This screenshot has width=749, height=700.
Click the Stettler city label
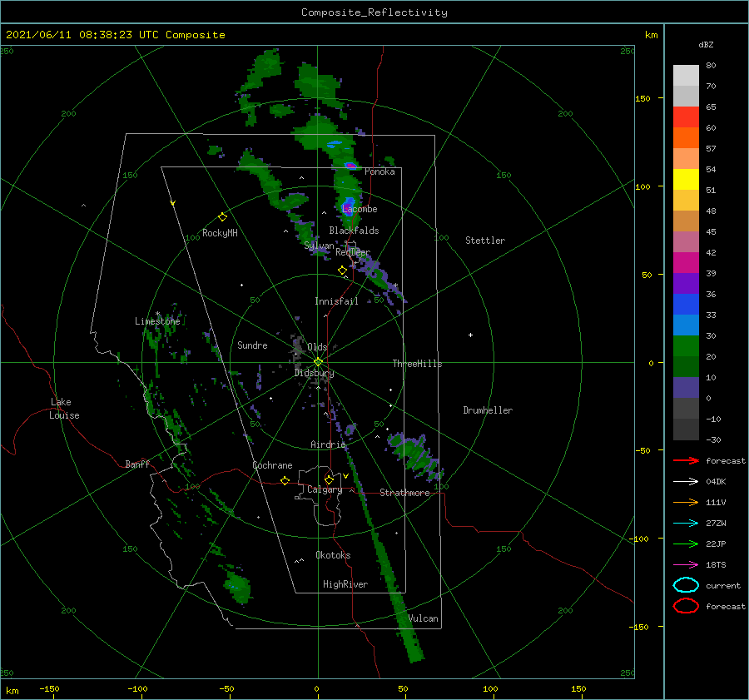click(485, 241)
